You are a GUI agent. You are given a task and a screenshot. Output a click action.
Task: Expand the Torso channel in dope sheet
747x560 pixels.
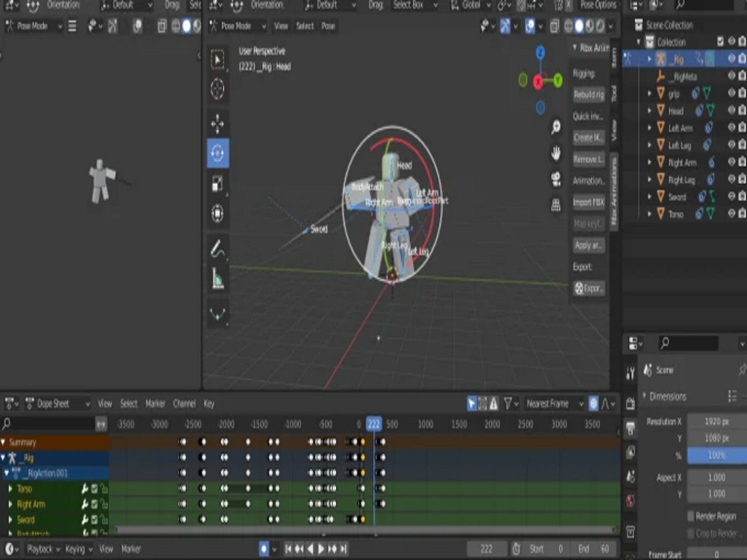point(10,488)
